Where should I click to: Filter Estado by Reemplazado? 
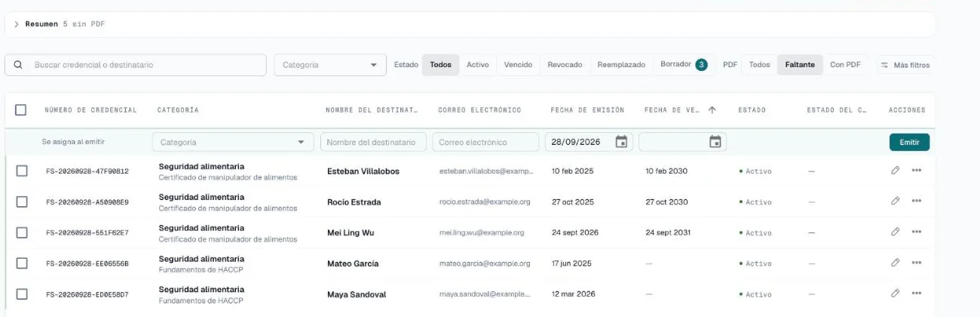[621, 65]
